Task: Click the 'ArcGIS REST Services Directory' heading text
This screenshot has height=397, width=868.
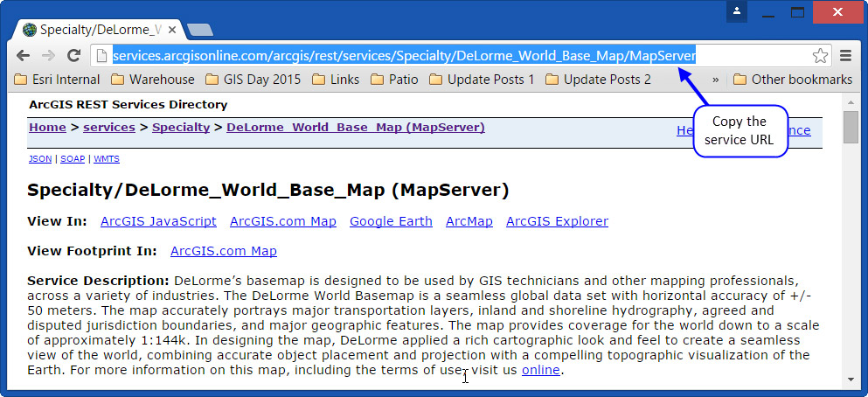Action: (128, 105)
